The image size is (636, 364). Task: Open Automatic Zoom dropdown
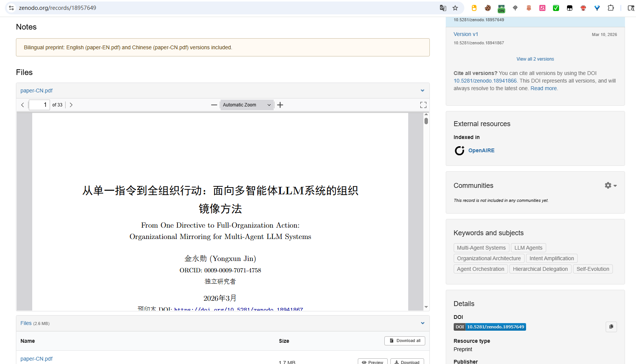247,105
